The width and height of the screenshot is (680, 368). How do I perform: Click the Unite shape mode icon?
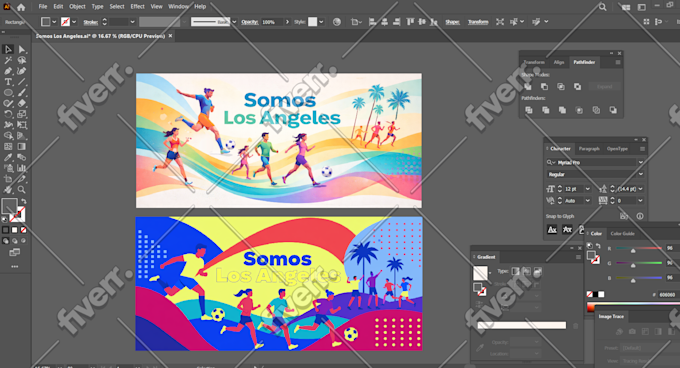click(528, 87)
